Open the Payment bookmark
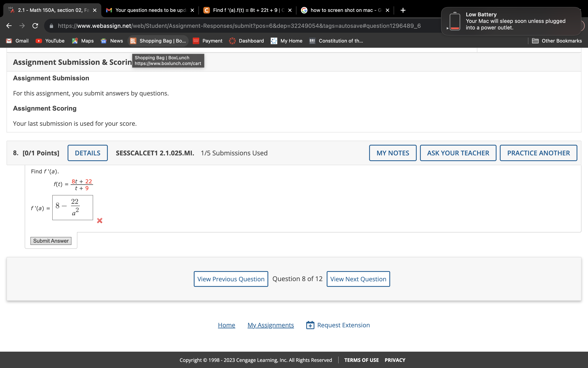The height and width of the screenshot is (368, 588). (207, 41)
